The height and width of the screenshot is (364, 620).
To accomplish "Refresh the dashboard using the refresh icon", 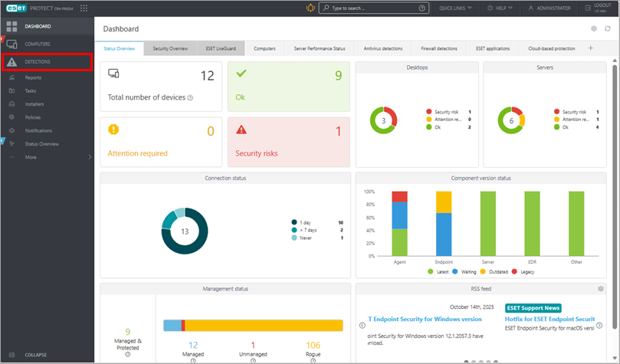I will pos(607,28).
